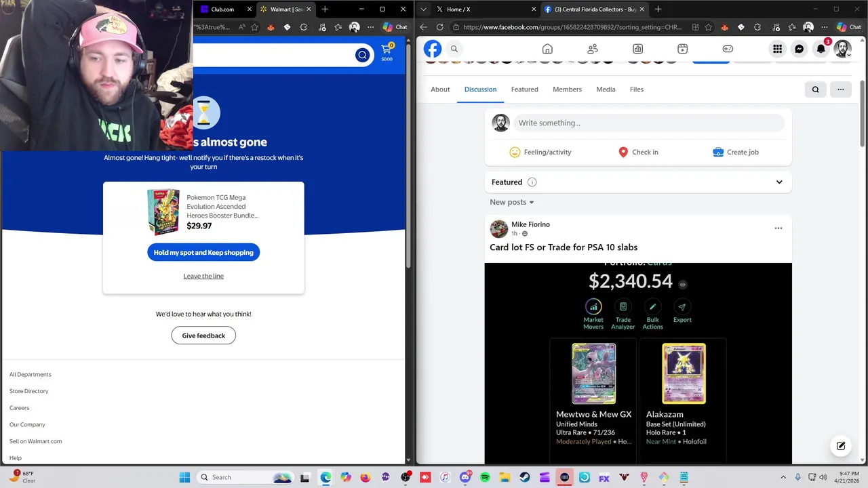Open the group more options ellipsis button
The height and width of the screenshot is (488, 868).
pyautogui.click(x=840, y=89)
